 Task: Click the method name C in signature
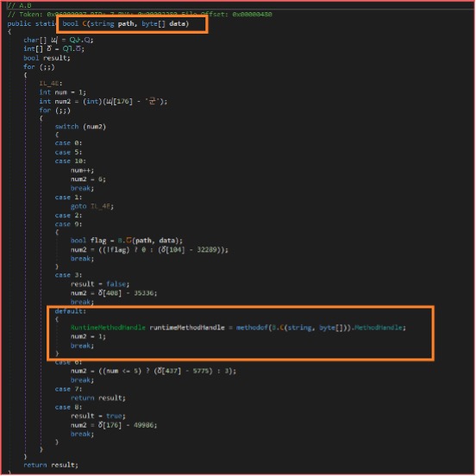[85, 23]
